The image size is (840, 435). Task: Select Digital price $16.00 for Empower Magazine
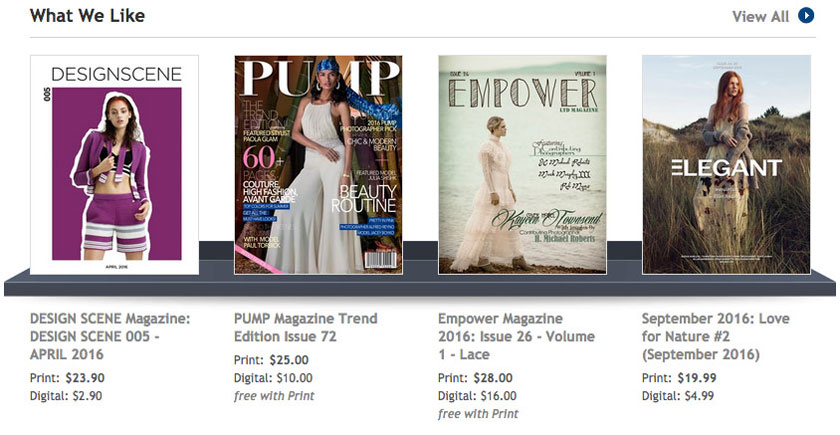(x=477, y=396)
